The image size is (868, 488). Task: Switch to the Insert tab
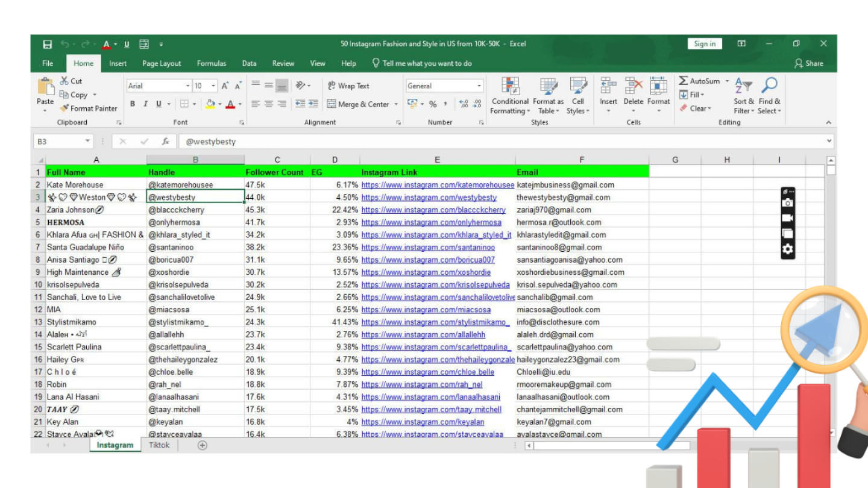(x=118, y=63)
